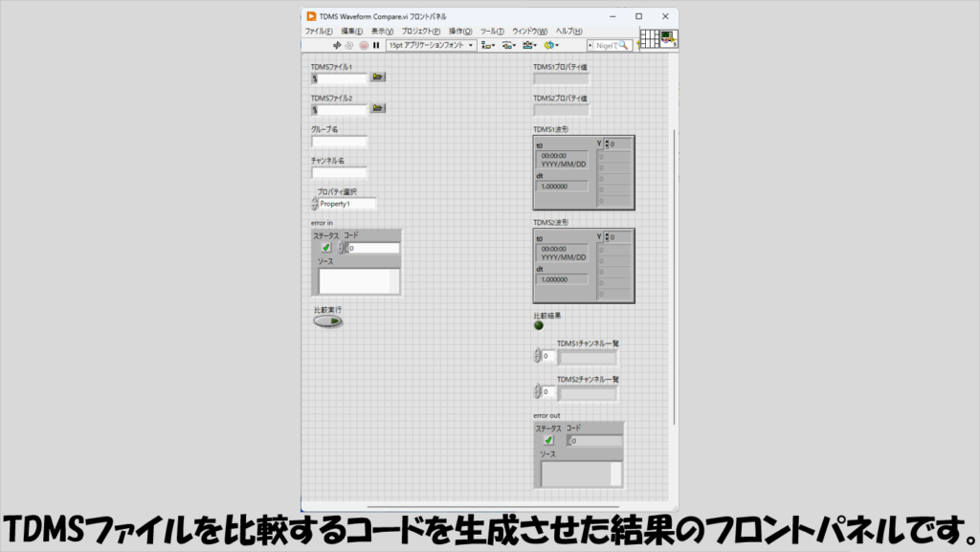980x552 pixels.
Task: Click the connector pane grid icon
Action: [x=650, y=38]
